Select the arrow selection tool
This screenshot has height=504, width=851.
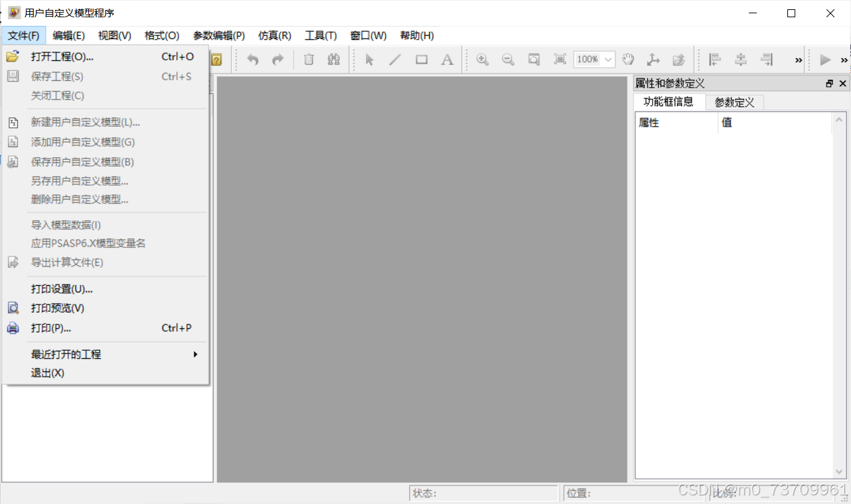[369, 59]
